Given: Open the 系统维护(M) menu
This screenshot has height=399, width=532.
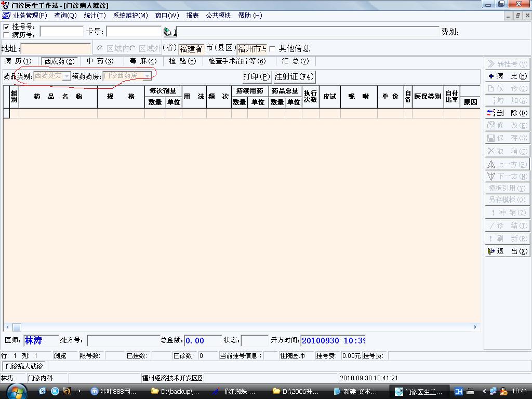Looking at the screenshot, I should tap(130, 15).
